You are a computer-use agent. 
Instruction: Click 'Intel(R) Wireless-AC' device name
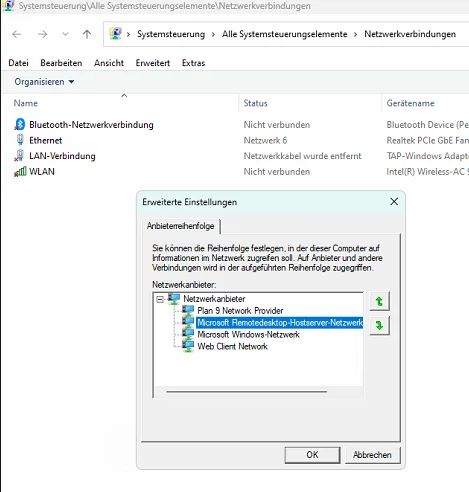click(x=428, y=172)
